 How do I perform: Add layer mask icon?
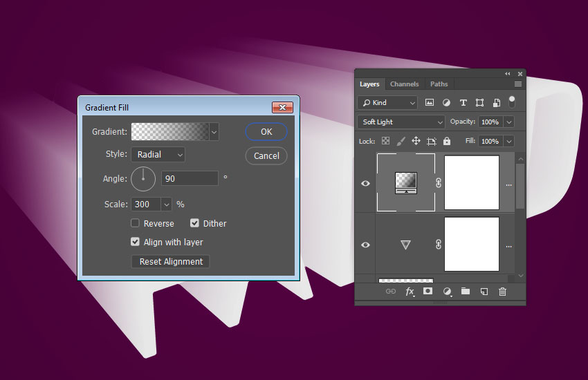[428, 291]
